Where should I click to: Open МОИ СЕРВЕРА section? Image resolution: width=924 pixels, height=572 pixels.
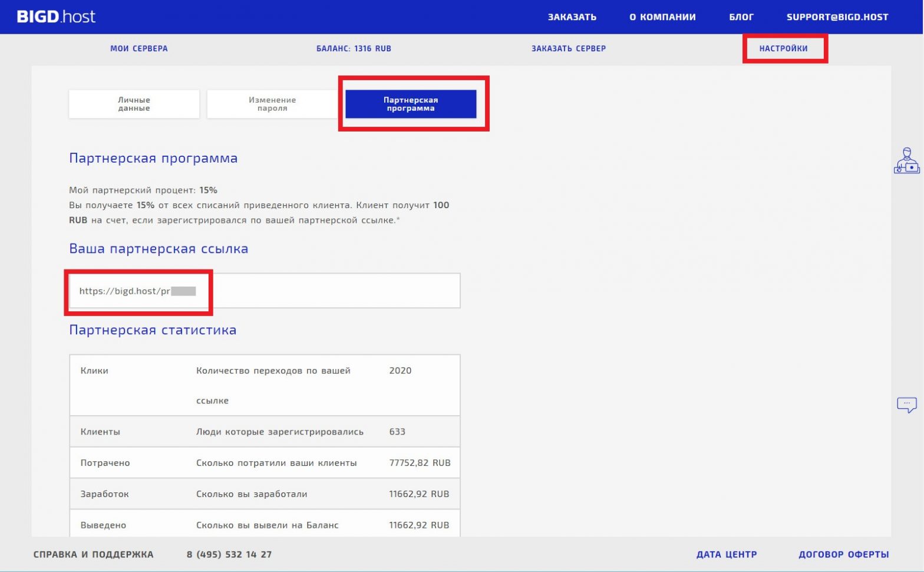click(139, 48)
